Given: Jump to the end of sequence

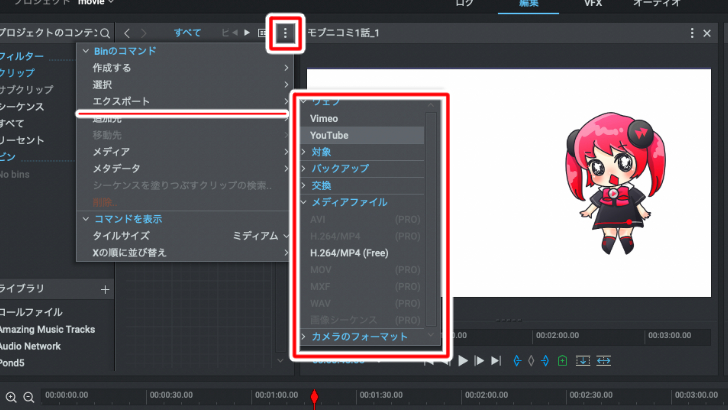Looking at the screenshot, I should (496, 361).
